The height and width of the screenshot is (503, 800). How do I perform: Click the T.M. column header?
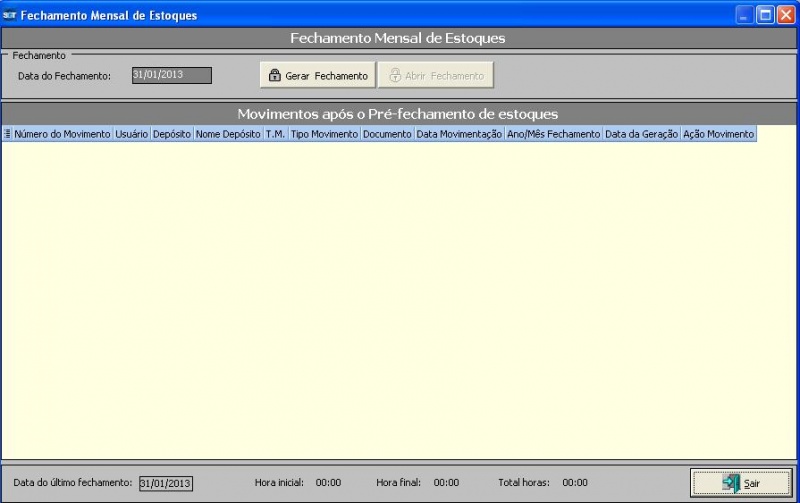click(275, 134)
